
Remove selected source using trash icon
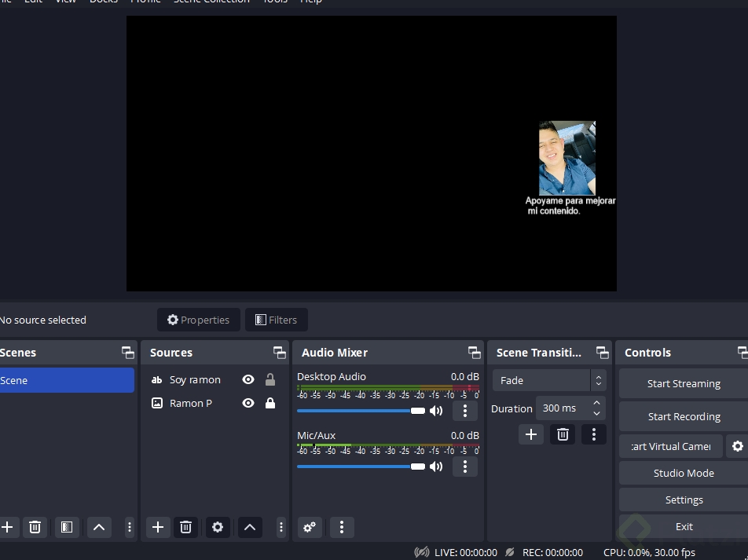tap(186, 527)
